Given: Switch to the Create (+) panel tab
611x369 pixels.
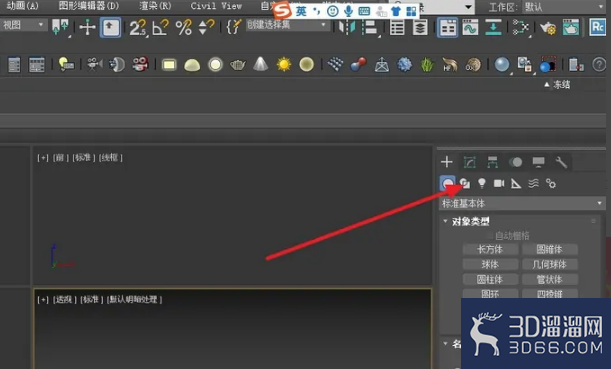Looking at the screenshot, I should 447,162.
